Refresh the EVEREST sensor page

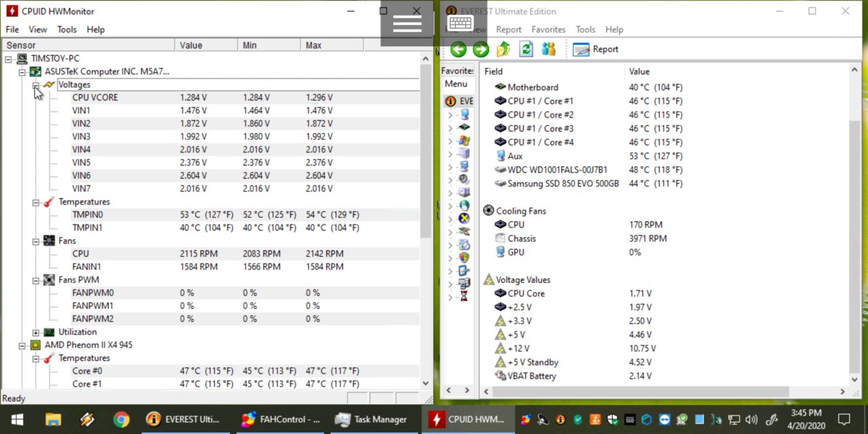click(x=526, y=49)
